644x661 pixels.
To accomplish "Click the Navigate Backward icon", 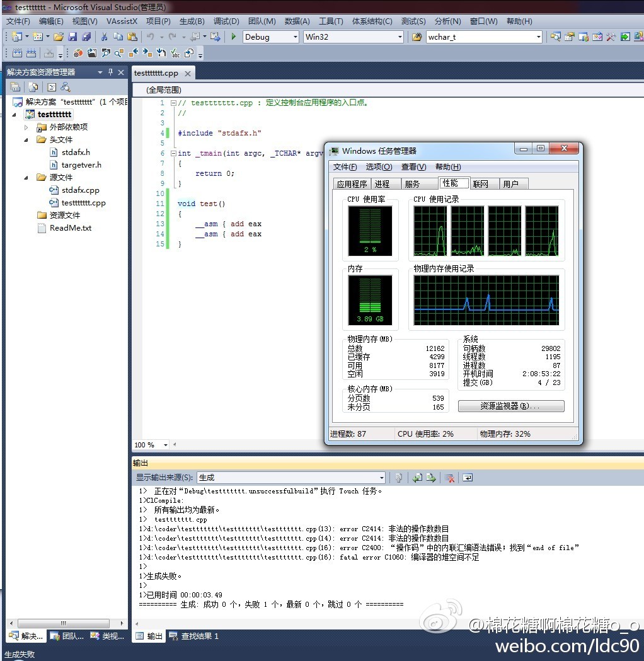I will [195, 37].
